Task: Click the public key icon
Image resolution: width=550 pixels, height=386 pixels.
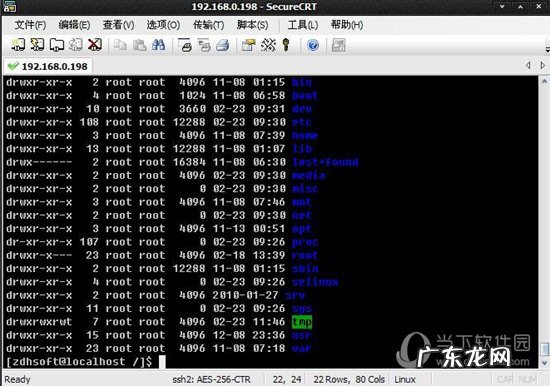Action: [286, 45]
